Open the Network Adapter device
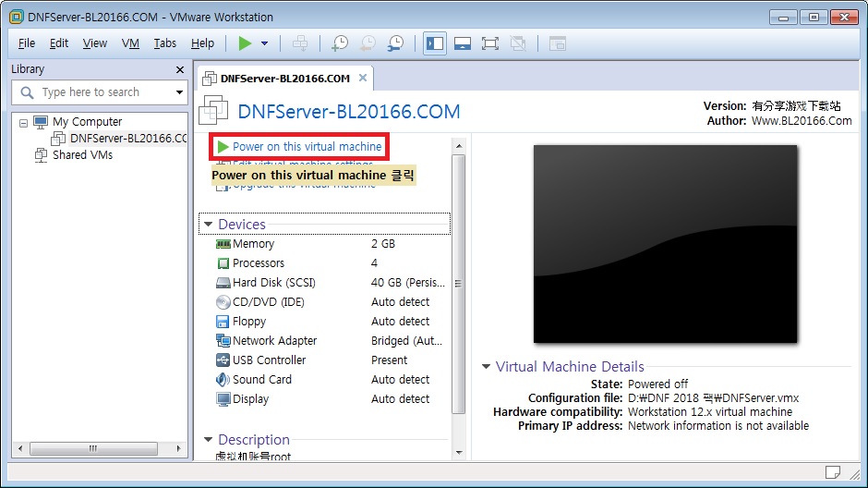 tap(274, 341)
